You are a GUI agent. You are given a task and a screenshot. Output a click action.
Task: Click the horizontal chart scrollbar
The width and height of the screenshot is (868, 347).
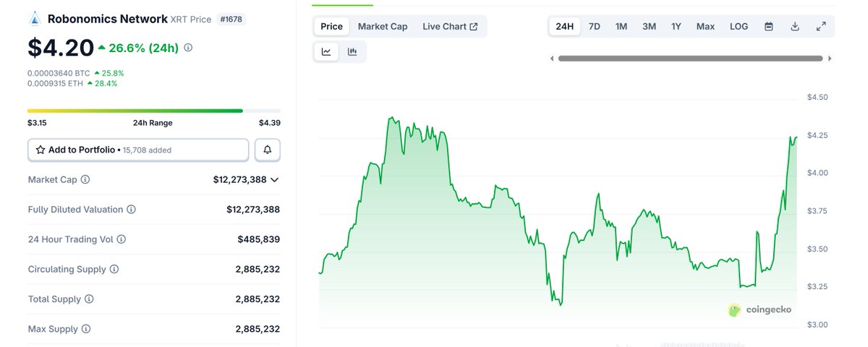[690, 59]
